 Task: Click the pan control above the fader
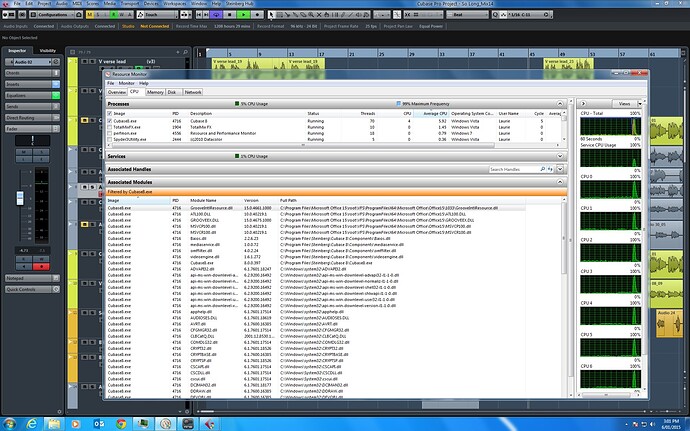coord(32,140)
